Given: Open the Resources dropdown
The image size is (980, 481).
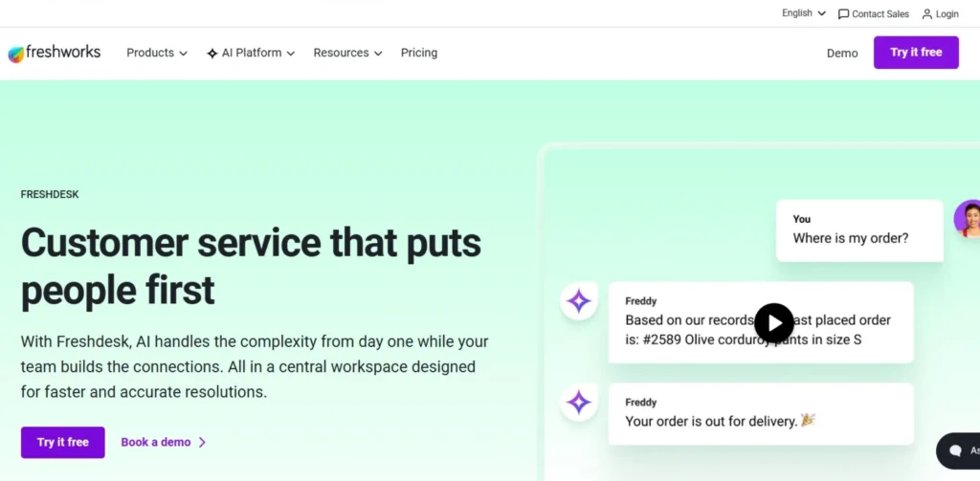Looking at the screenshot, I should pyautogui.click(x=347, y=54).
